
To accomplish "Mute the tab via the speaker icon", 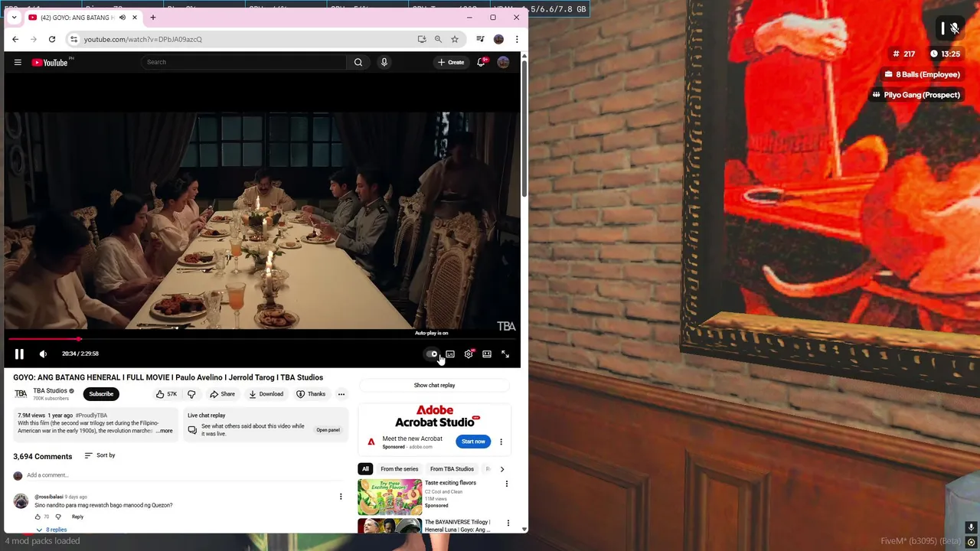I will click(122, 18).
